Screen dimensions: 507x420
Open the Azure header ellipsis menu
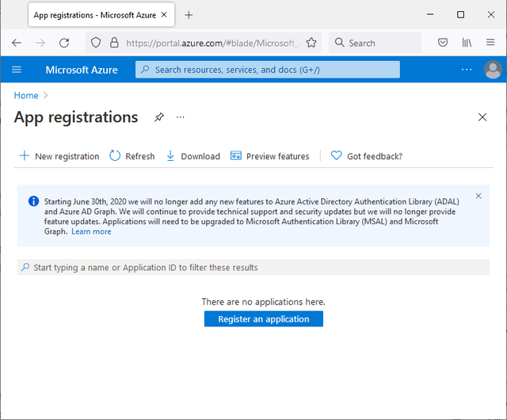point(467,70)
